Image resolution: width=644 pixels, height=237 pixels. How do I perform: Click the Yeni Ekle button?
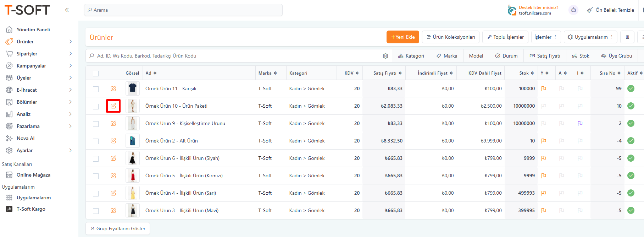pyautogui.click(x=402, y=37)
